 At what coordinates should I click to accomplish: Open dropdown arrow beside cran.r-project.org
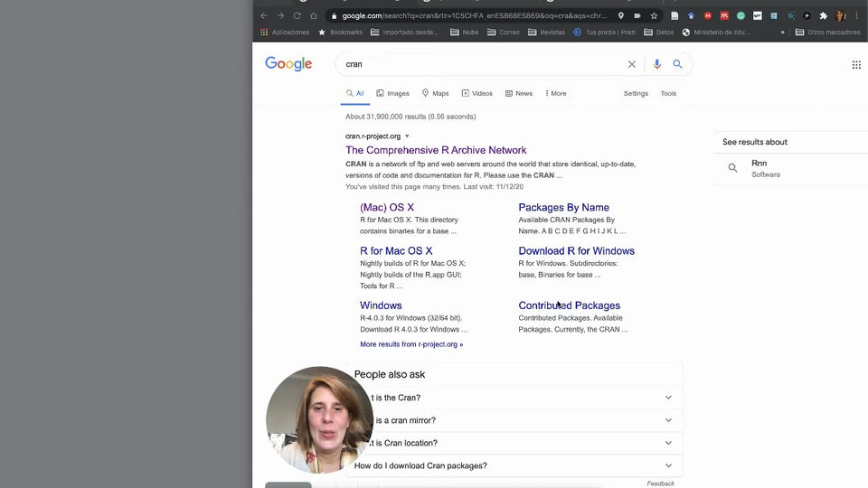[x=407, y=136]
